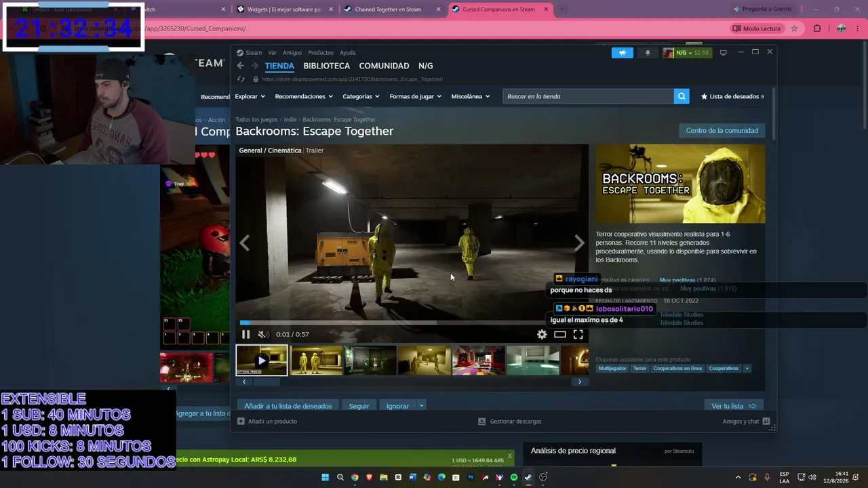
Task: Switch to BIBLIOTECA tab
Action: [x=327, y=66]
